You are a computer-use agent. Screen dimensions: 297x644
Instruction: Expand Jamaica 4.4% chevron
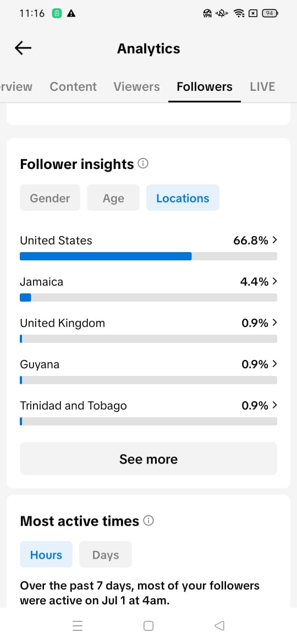click(x=275, y=281)
